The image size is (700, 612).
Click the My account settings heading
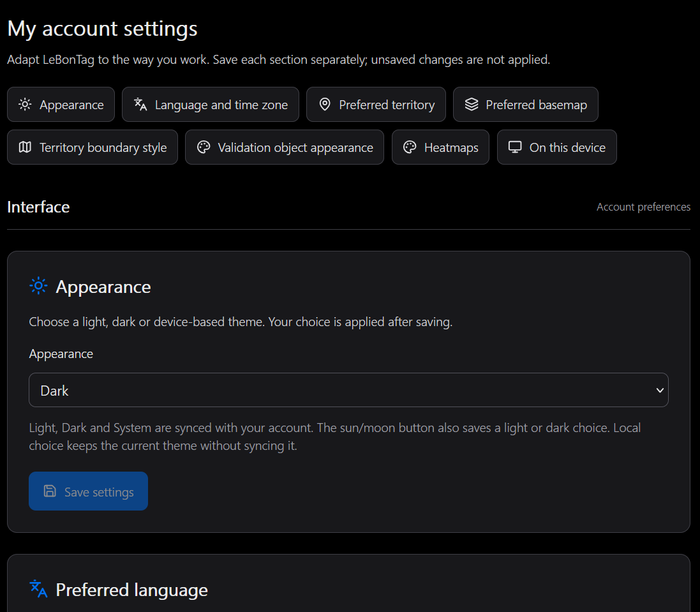(x=102, y=29)
